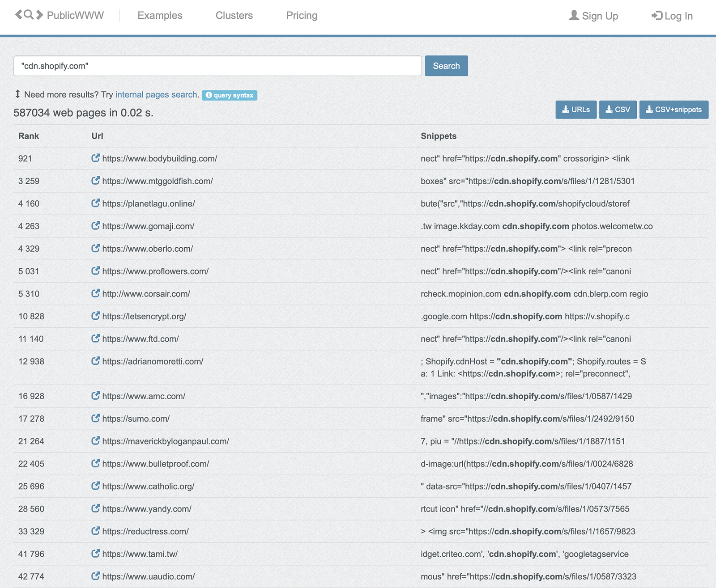
Task: Open https://planetlagu.online/ URL link
Action: click(149, 204)
